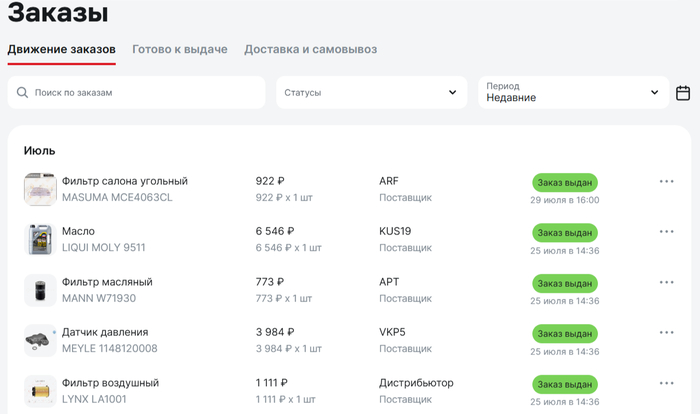Click the LYNX air filter thumbnail
The height and width of the screenshot is (414, 700).
click(40, 391)
